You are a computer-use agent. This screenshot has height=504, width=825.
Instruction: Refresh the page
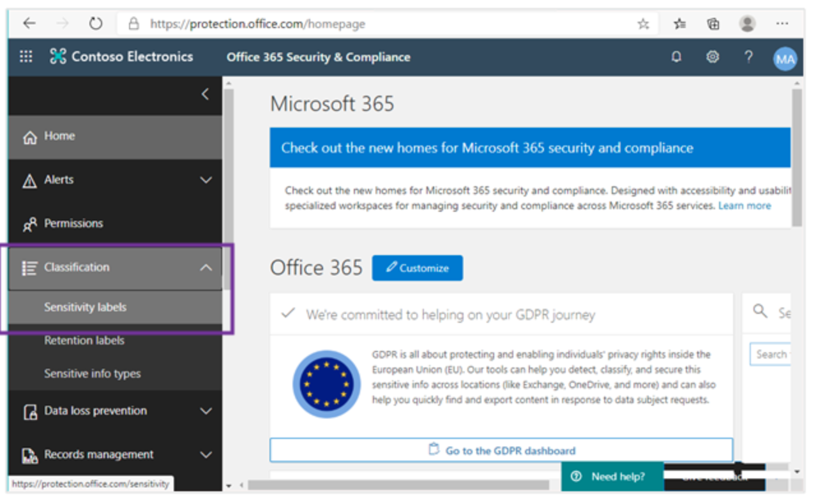tap(95, 22)
